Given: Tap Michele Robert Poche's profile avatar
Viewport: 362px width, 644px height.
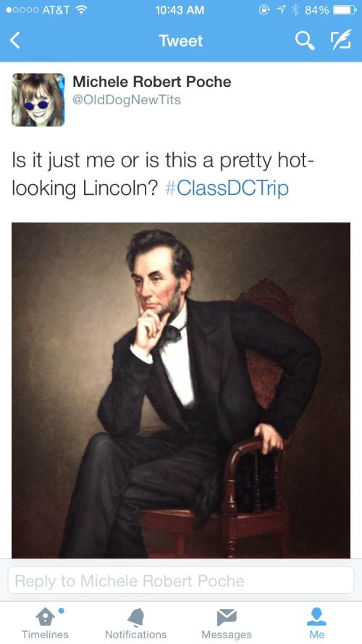Looking at the screenshot, I should pyautogui.click(x=38, y=100).
